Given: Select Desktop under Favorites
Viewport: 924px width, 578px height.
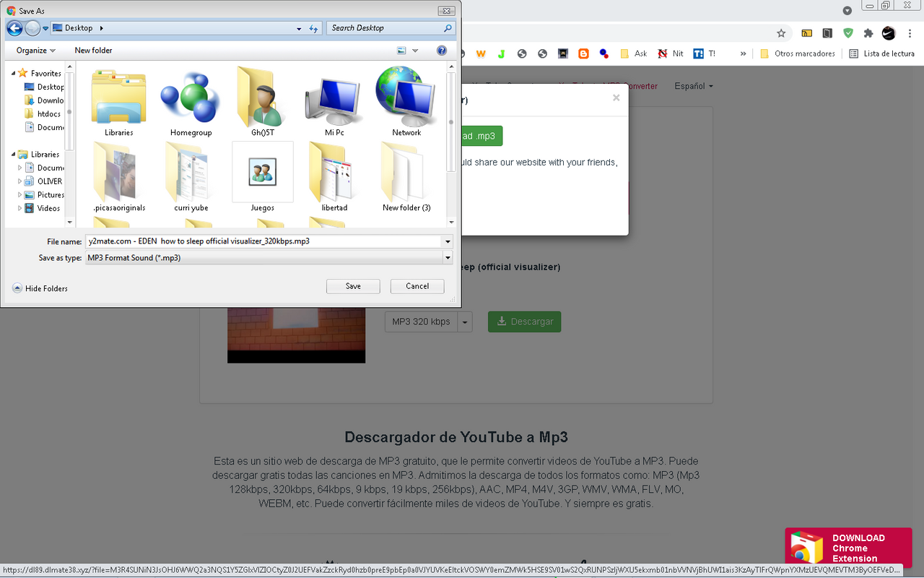Looking at the screenshot, I should (x=45, y=87).
